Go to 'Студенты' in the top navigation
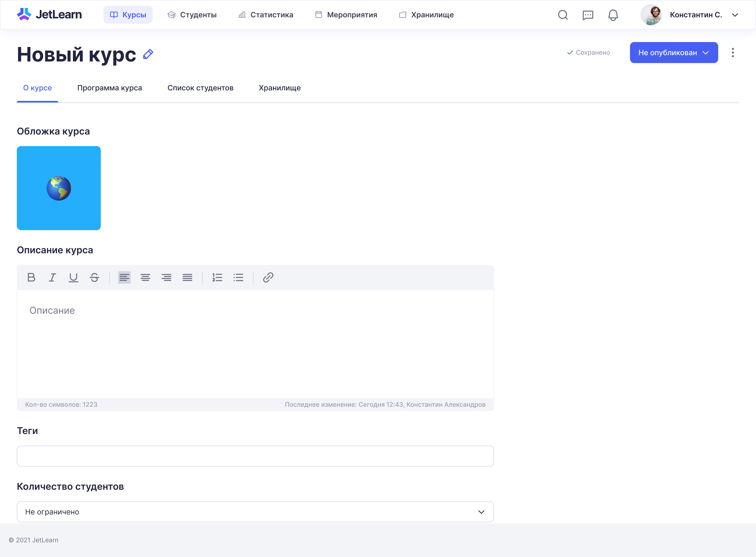The height and width of the screenshot is (557, 756). pos(192,15)
